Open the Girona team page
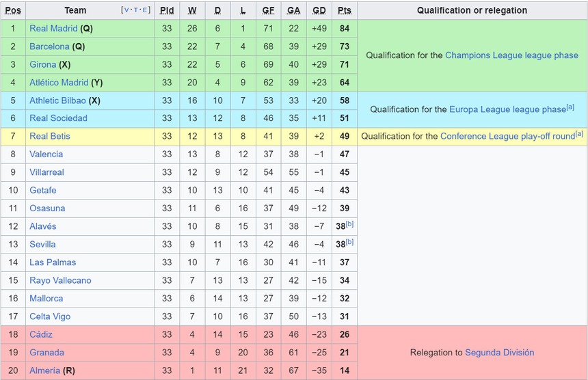This screenshot has height=380, width=588. (x=42, y=64)
